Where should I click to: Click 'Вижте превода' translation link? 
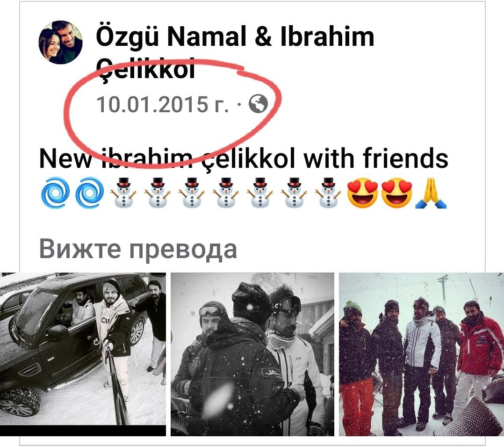[x=138, y=249]
